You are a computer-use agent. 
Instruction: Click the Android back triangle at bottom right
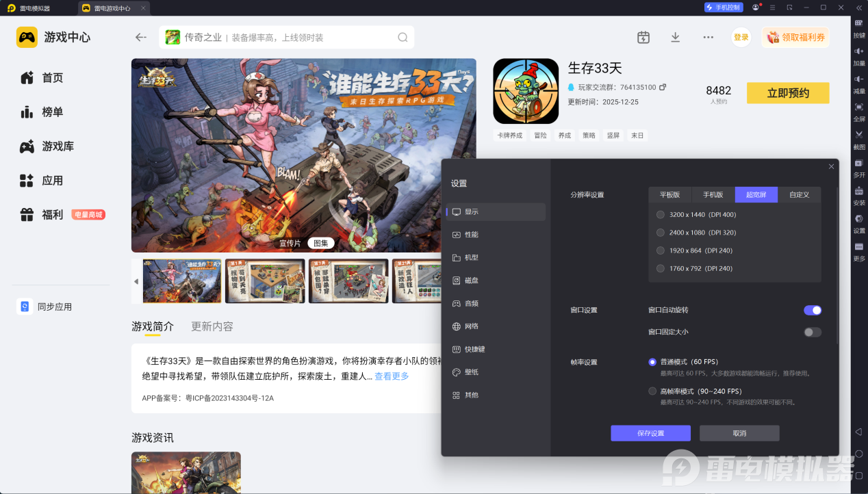(x=858, y=432)
